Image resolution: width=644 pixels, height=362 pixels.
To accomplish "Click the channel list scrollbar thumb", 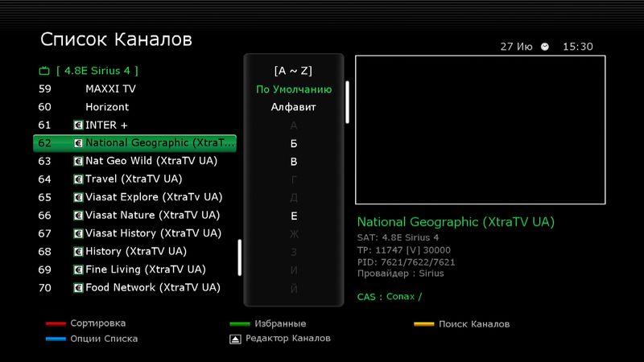I will pos(239,257).
